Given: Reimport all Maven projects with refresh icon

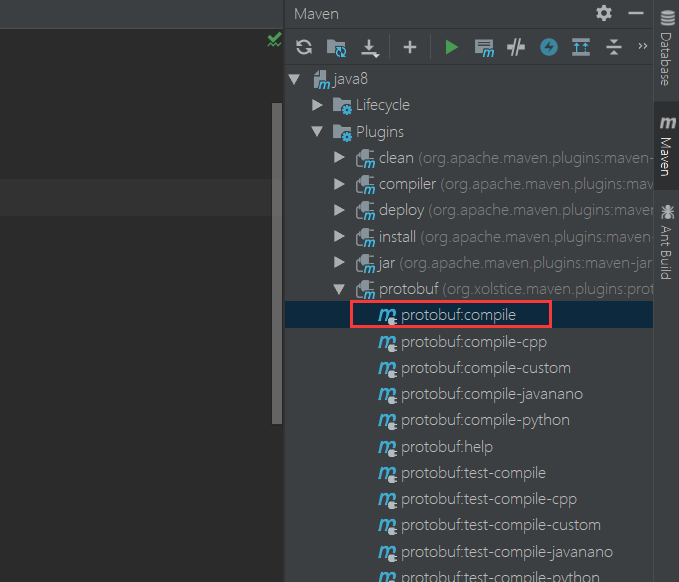Looking at the screenshot, I should (304, 47).
